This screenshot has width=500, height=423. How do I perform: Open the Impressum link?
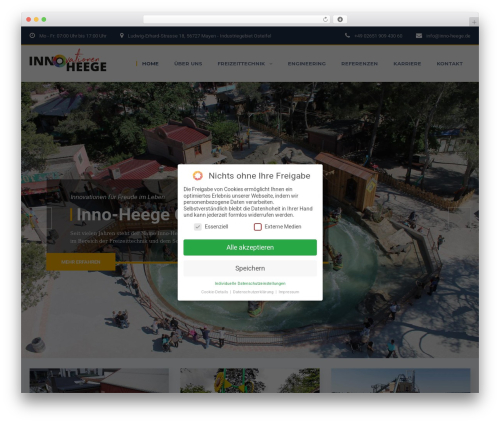coord(289,292)
